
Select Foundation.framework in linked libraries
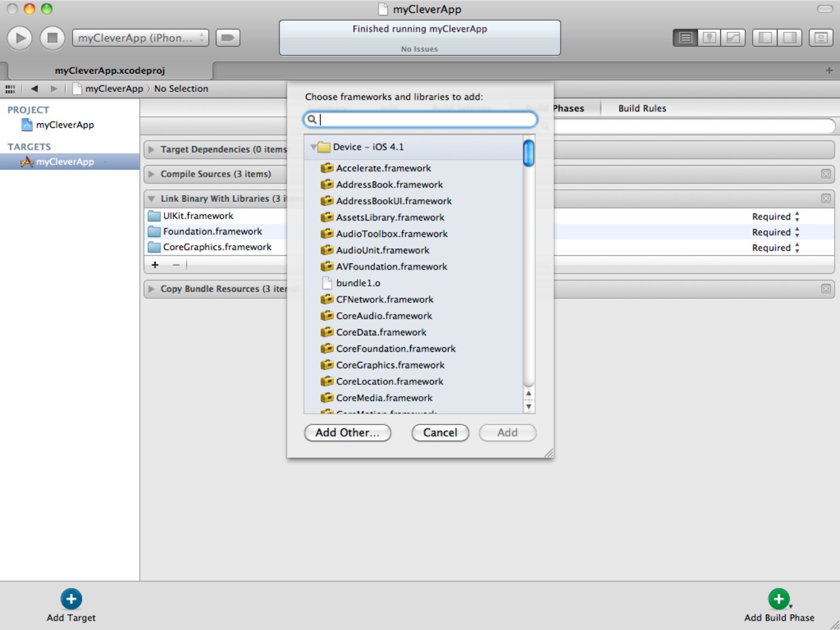212,232
